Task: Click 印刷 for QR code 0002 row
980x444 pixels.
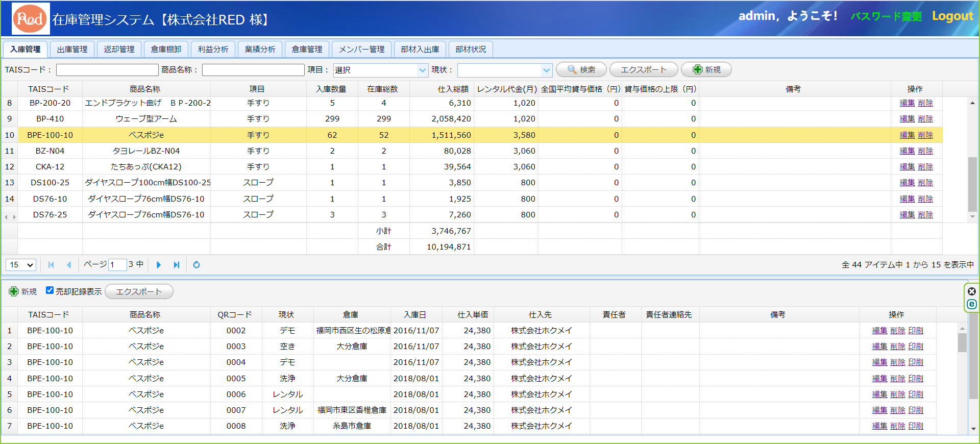Action: [x=916, y=331]
